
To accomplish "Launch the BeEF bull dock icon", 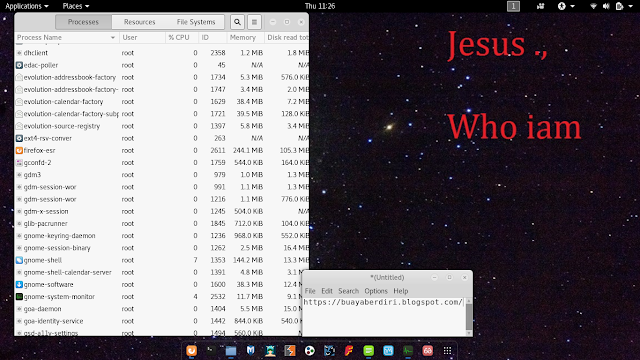I will click(329, 350).
